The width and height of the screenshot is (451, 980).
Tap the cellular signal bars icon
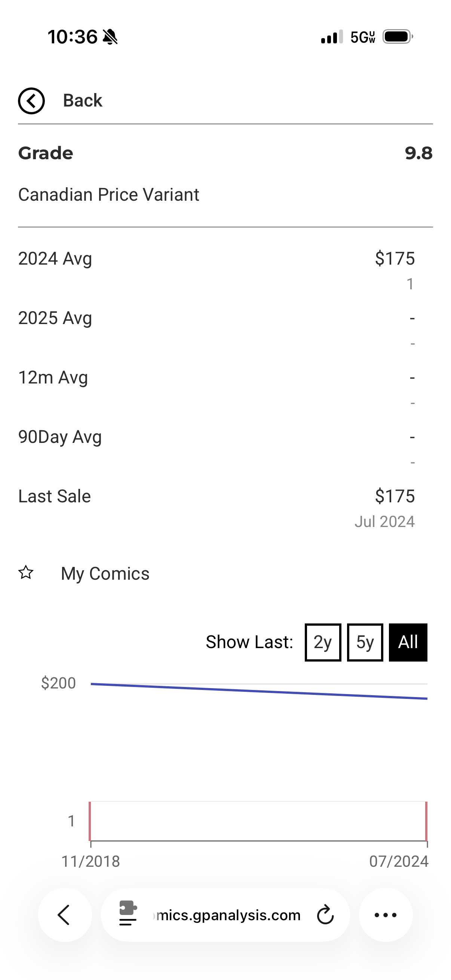(x=331, y=37)
